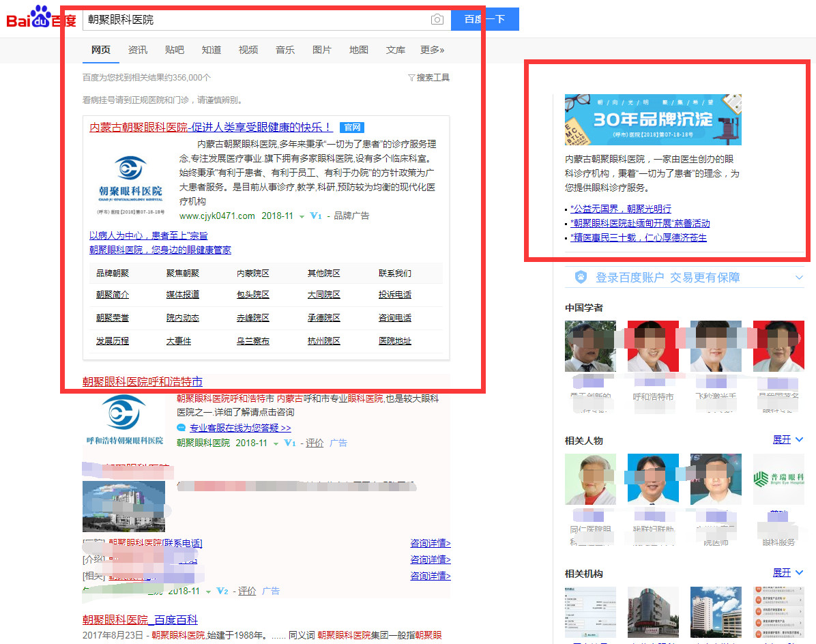The width and height of the screenshot is (816, 644).
Task: Open the 贴吧 tab
Action: [x=175, y=50]
